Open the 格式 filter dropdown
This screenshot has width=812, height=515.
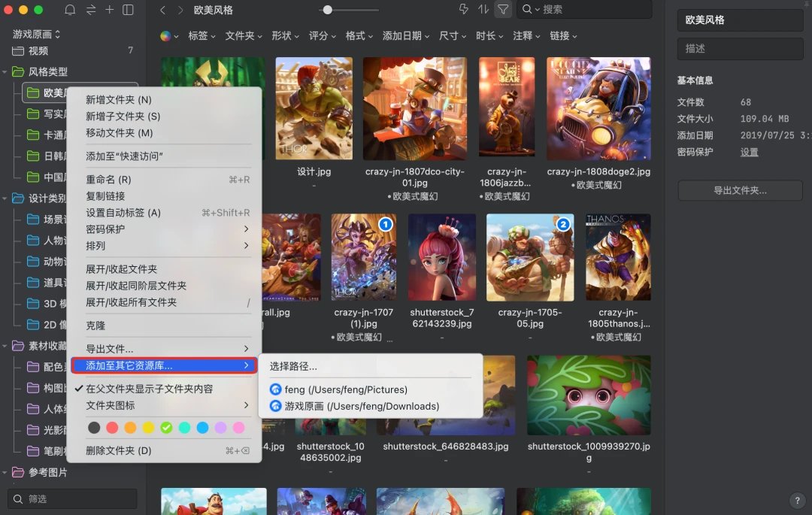click(x=359, y=36)
